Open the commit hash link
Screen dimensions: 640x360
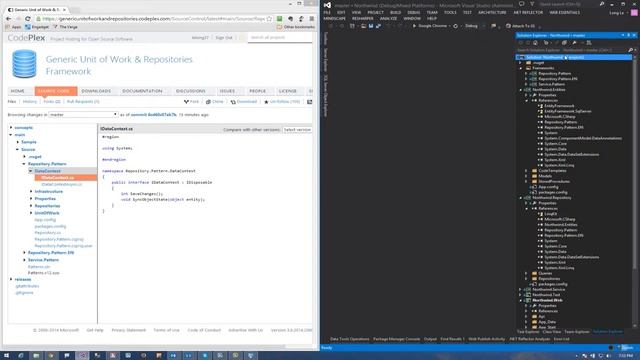click(x=154, y=115)
